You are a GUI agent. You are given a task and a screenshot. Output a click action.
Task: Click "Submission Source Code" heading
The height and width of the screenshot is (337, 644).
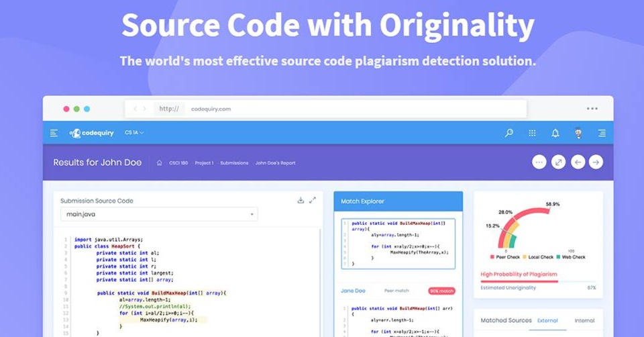(x=97, y=201)
